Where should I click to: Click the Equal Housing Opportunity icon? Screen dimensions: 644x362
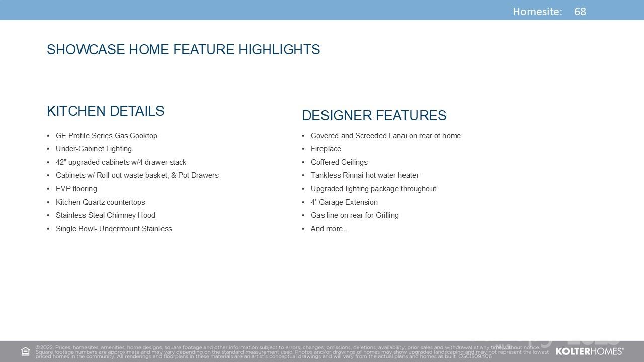coord(25,351)
